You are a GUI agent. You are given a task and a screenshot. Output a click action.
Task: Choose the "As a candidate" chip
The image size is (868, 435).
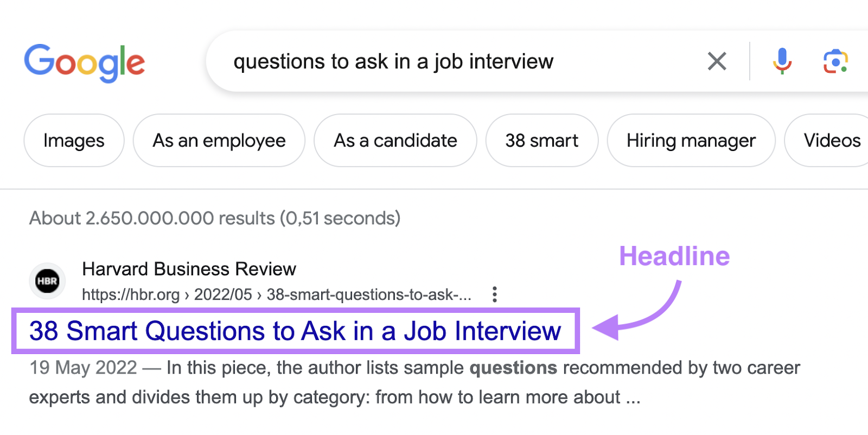[x=395, y=141]
